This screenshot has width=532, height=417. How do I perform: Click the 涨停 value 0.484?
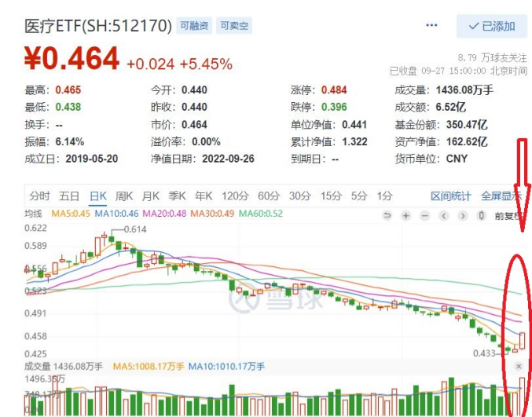point(334,90)
